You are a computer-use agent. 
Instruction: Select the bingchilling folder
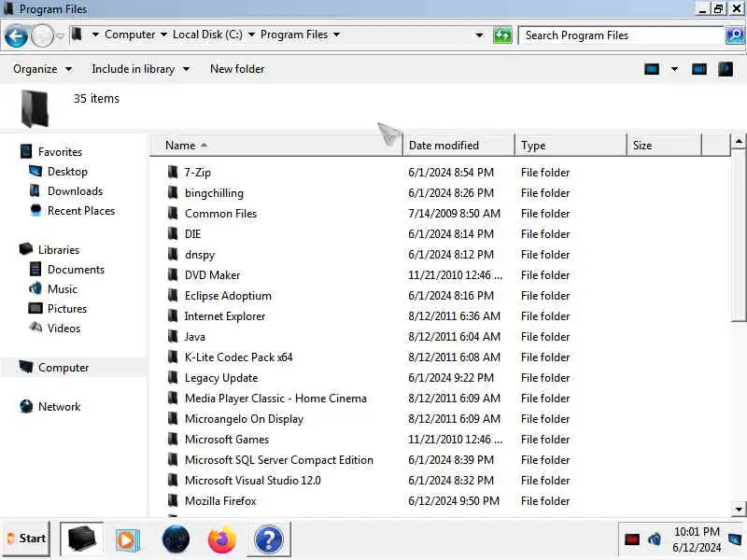(x=214, y=193)
